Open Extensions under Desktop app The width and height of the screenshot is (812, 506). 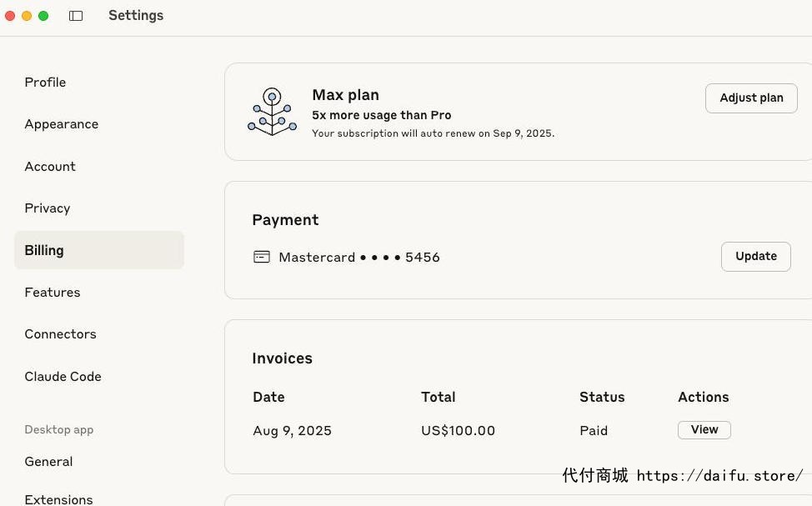pyautogui.click(x=58, y=499)
